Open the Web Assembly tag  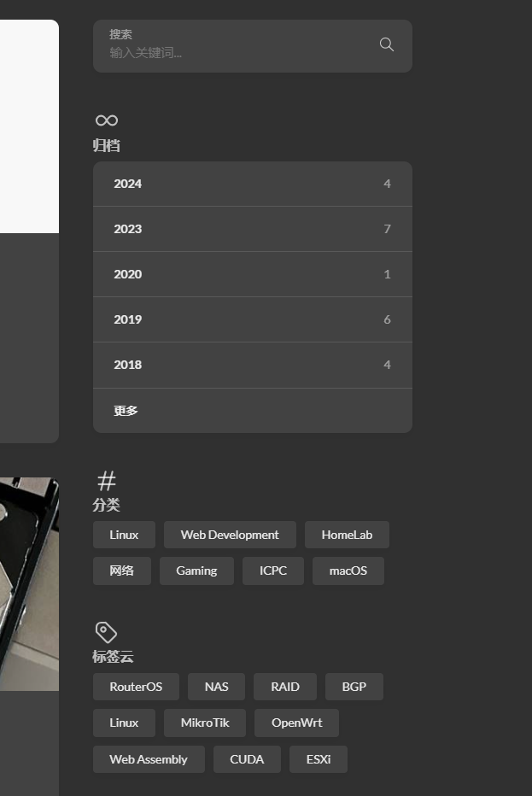click(149, 759)
